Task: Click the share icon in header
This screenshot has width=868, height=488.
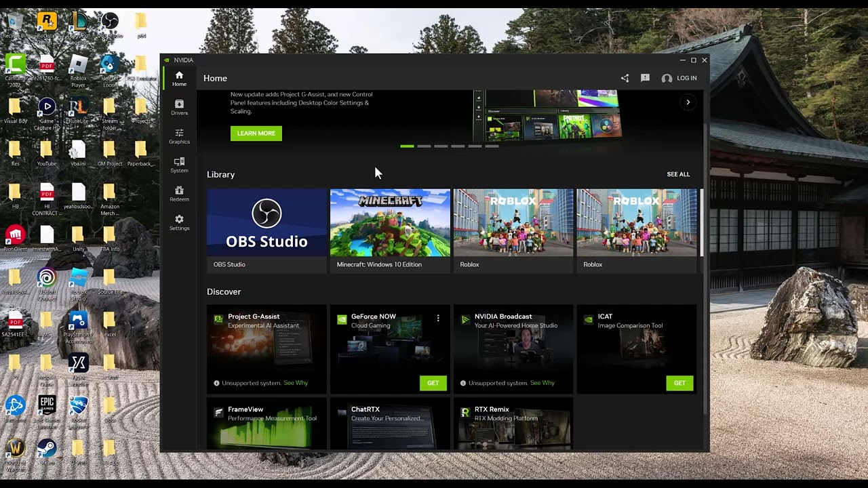Action: pyautogui.click(x=625, y=78)
